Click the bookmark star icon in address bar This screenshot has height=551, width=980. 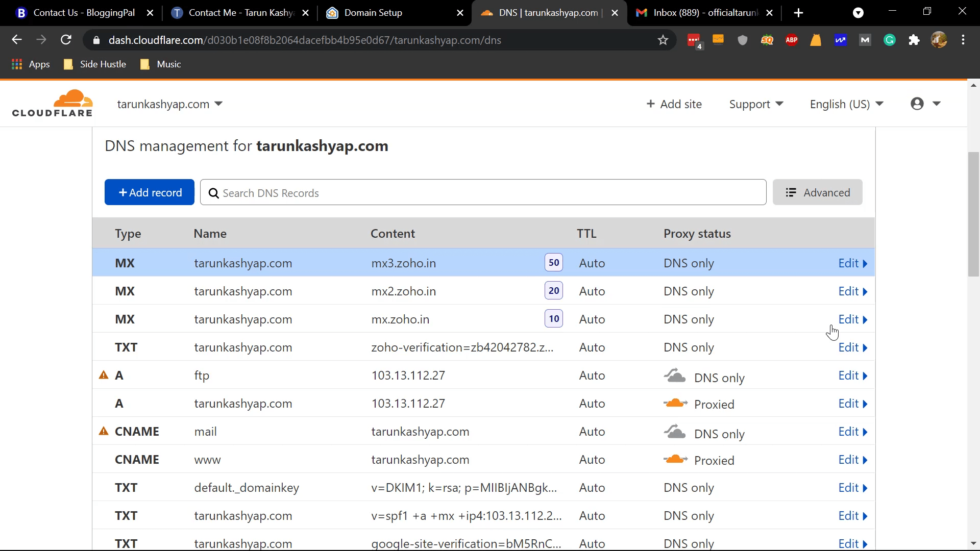coord(665,40)
